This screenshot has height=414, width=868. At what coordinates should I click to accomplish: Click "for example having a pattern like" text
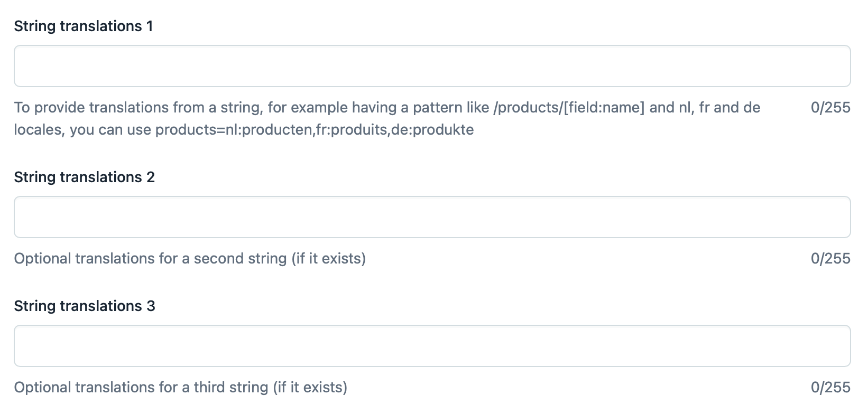click(378, 108)
